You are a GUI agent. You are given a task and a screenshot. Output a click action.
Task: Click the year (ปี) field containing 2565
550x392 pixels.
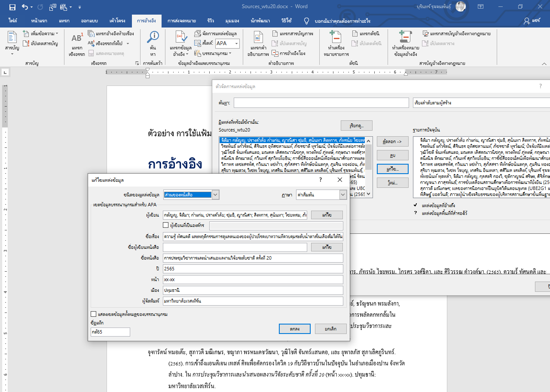(253, 269)
